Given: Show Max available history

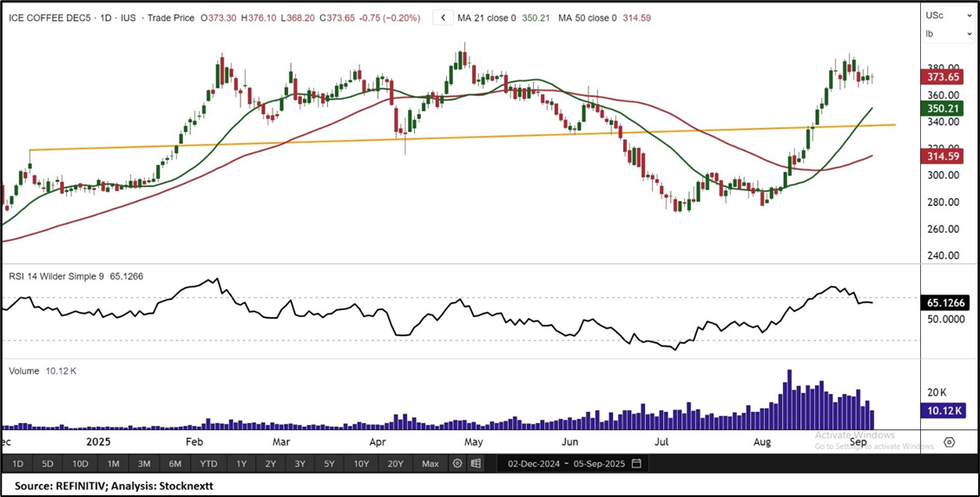Looking at the screenshot, I should [x=430, y=464].
